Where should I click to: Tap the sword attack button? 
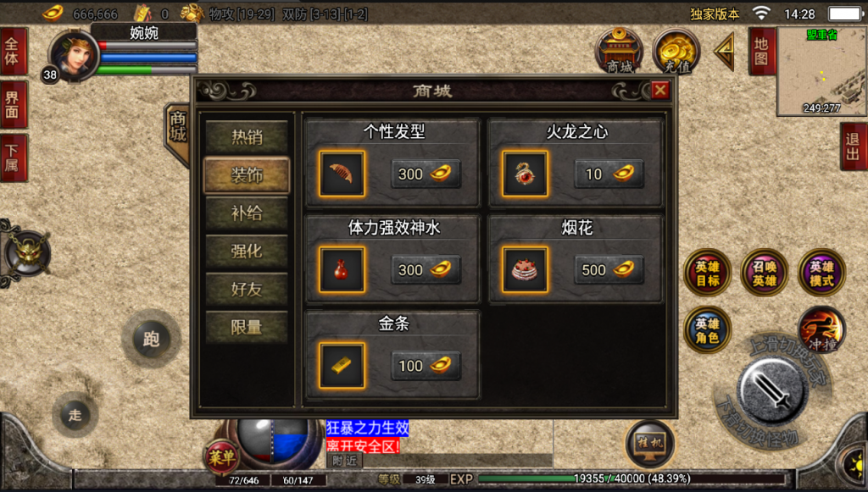772,391
